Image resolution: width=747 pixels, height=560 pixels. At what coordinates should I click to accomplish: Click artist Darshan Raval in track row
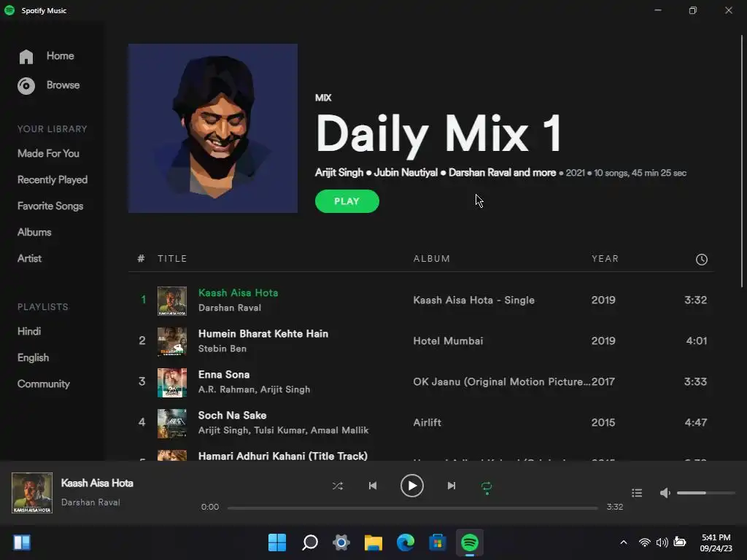click(230, 308)
